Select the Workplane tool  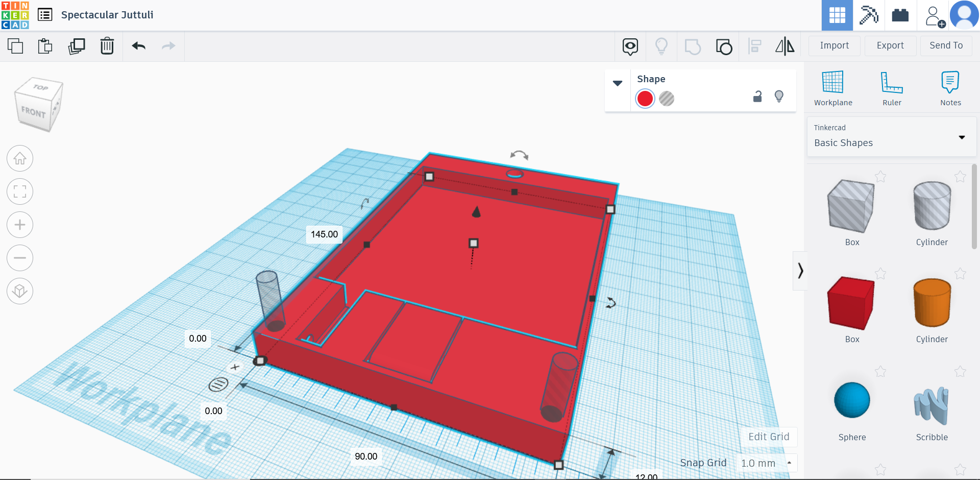click(833, 88)
